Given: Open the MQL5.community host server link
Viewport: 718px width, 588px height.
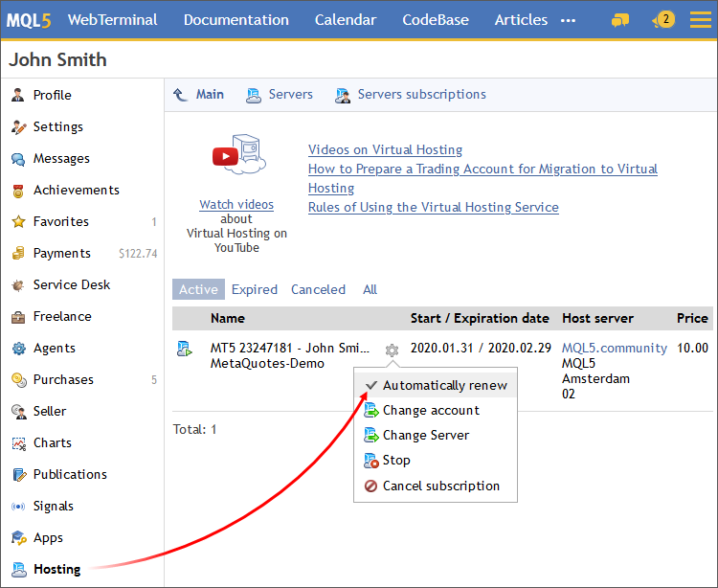Looking at the screenshot, I should (x=614, y=348).
